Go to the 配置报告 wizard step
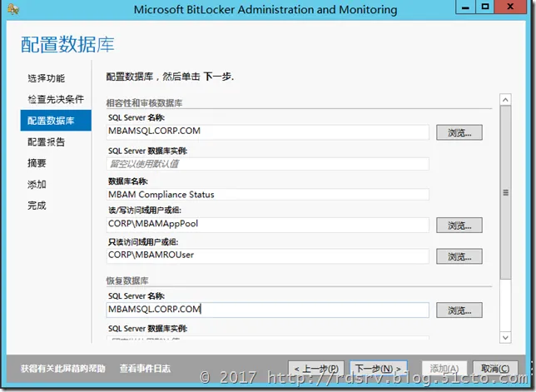The width and height of the screenshot is (536, 392). (x=46, y=141)
